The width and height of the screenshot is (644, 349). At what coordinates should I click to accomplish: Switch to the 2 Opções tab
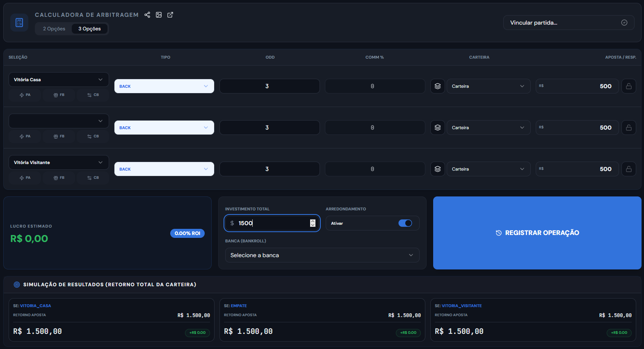tap(54, 29)
